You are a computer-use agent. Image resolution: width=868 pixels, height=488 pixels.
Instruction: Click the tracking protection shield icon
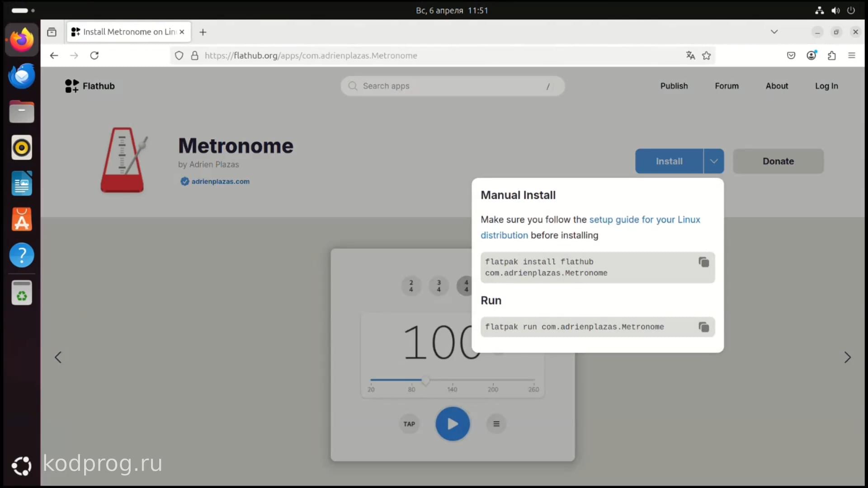pos(179,56)
